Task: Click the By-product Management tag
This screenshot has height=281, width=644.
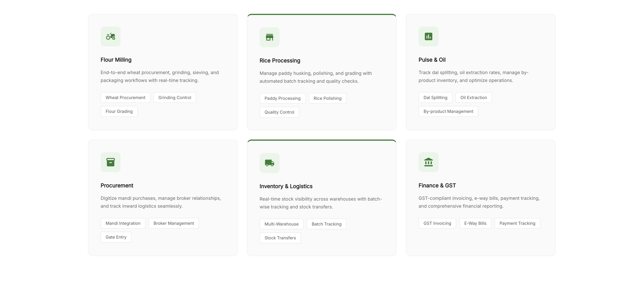Action: tap(448, 112)
